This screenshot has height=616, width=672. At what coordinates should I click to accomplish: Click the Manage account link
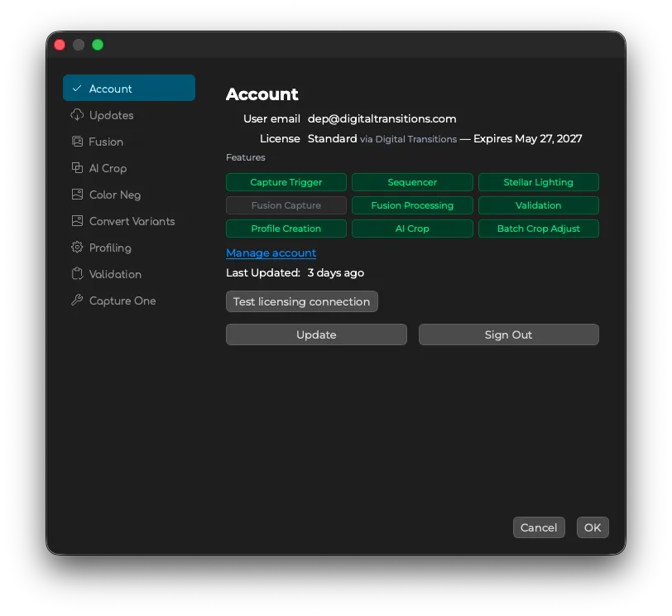[x=271, y=253]
